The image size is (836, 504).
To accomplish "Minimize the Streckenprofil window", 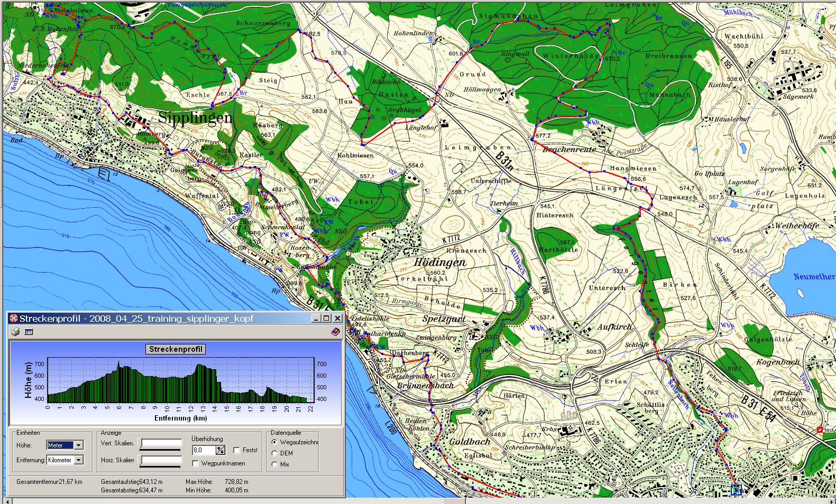I will click(x=316, y=318).
